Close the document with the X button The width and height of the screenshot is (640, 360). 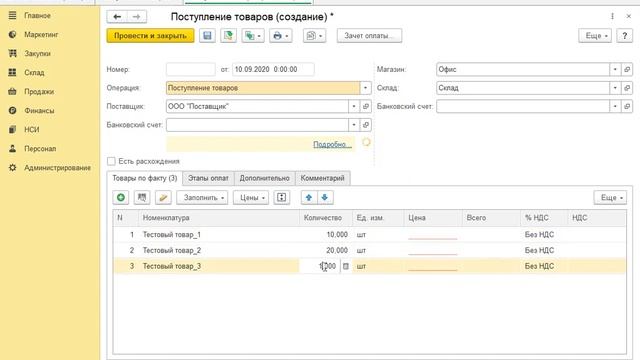click(x=629, y=16)
